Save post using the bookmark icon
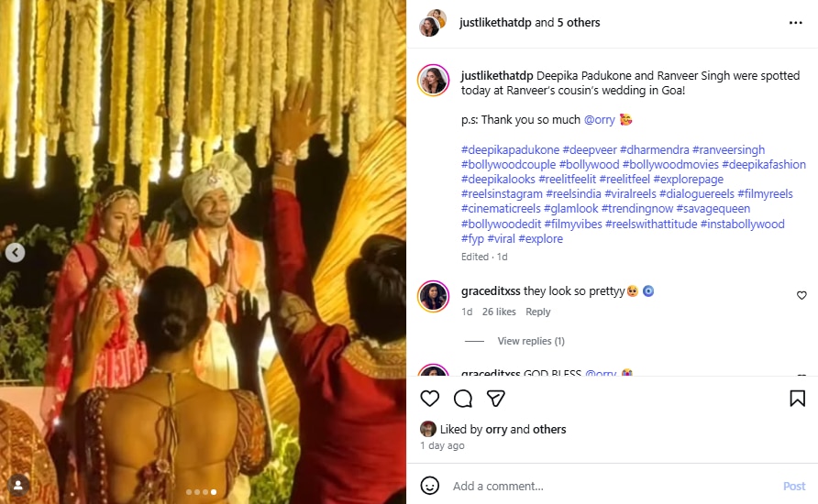Image resolution: width=818 pixels, height=504 pixels. pos(797,399)
